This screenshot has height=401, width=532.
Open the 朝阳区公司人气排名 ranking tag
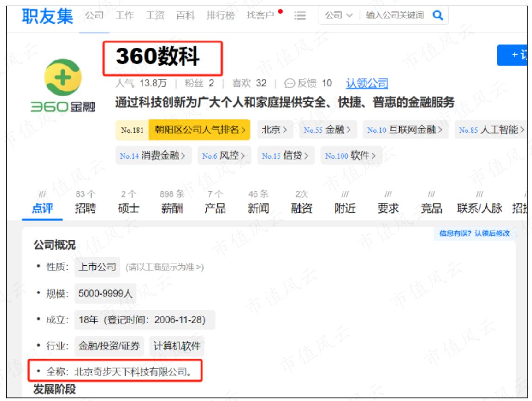pos(183,130)
